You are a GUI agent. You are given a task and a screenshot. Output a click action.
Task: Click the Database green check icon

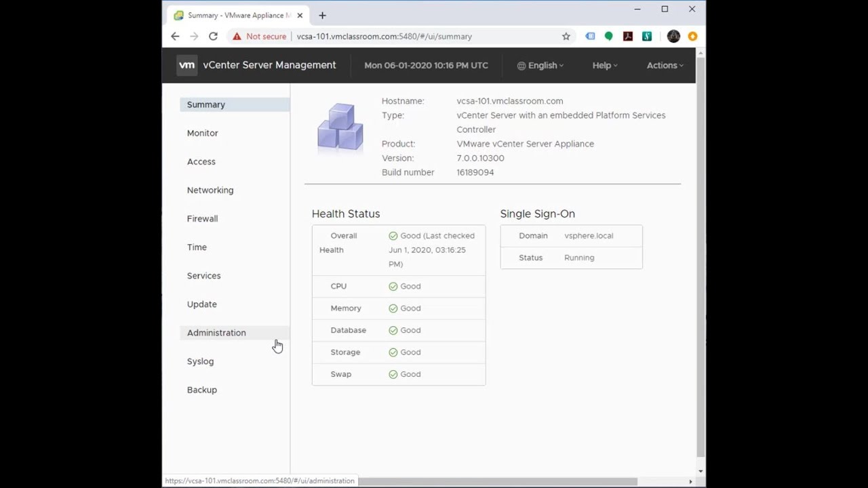coord(393,330)
